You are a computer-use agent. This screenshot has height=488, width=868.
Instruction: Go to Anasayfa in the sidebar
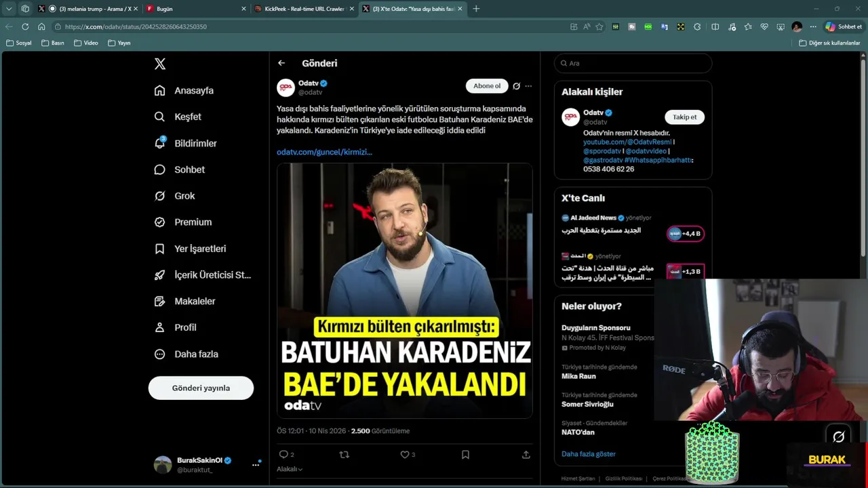184,90
